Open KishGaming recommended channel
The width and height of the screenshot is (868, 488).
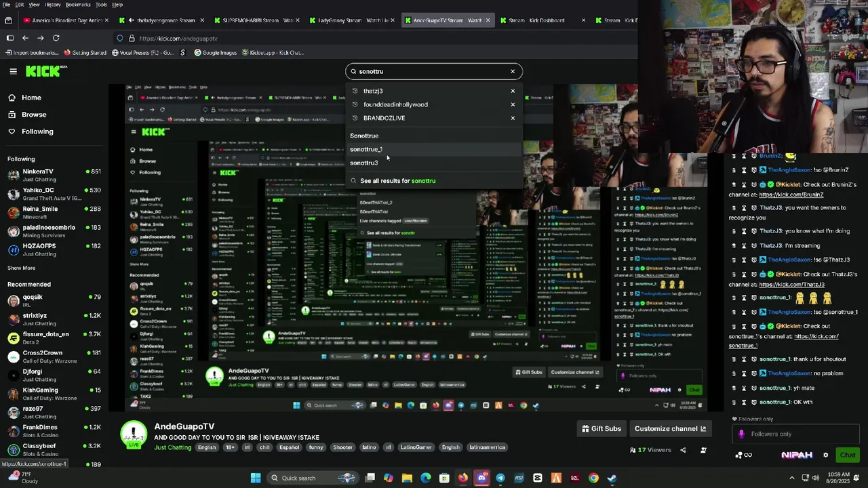pos(54,393)
